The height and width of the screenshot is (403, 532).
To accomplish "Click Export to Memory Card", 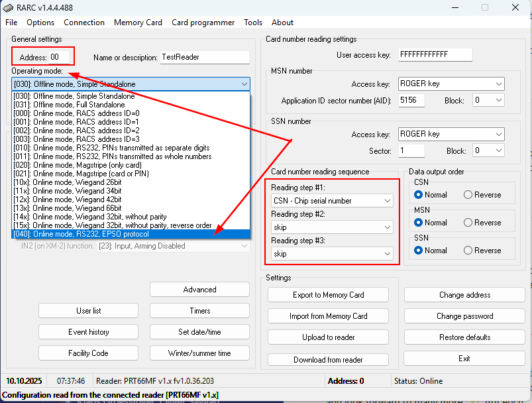I will click(328, 295).
